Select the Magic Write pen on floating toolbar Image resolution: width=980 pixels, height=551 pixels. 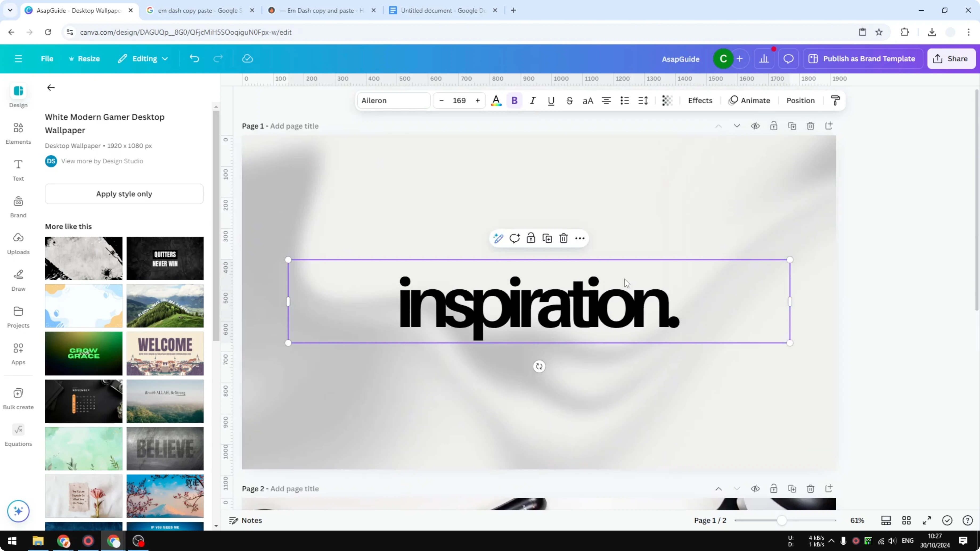coord(498,238)
